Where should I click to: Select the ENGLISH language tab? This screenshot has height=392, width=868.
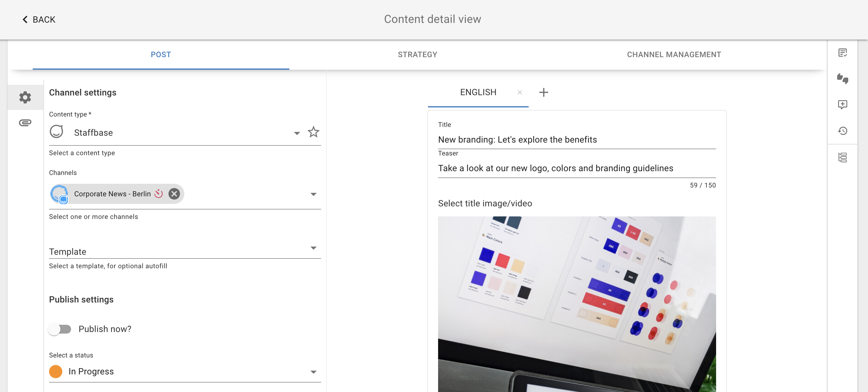tap(478, 92)
